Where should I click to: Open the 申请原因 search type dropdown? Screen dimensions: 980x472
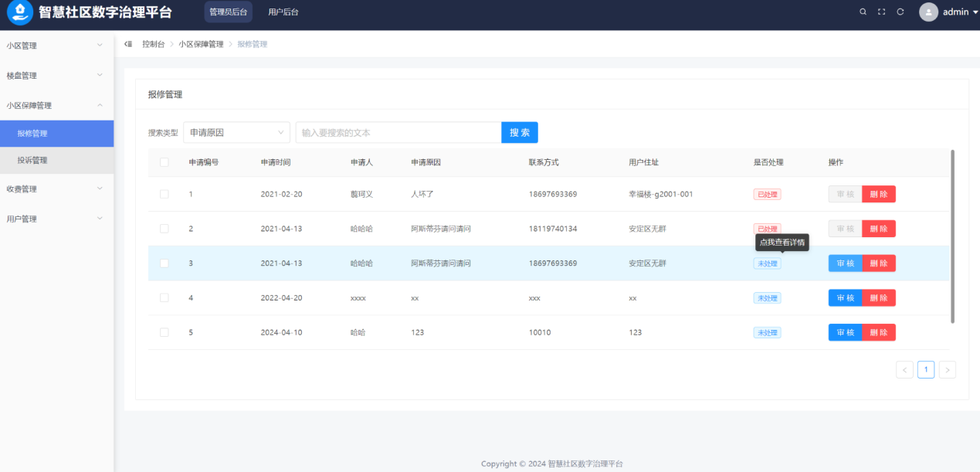tap(236, 132)
